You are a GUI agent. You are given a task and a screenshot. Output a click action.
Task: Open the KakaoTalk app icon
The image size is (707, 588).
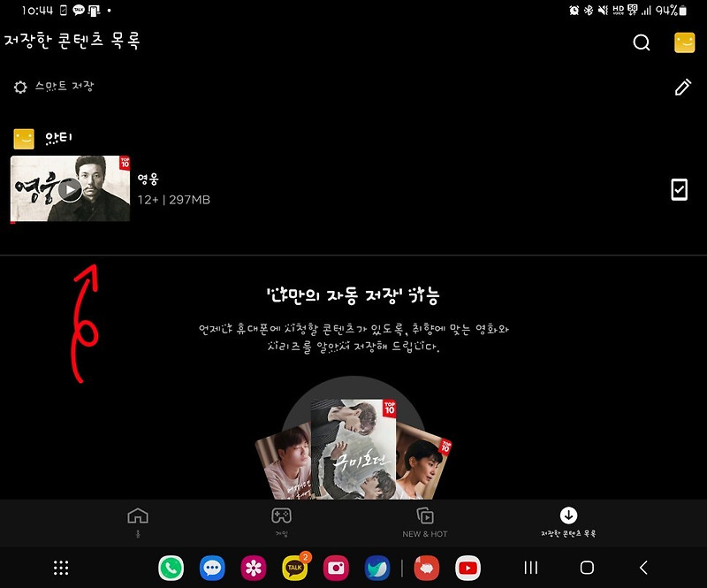pos(295,568)
